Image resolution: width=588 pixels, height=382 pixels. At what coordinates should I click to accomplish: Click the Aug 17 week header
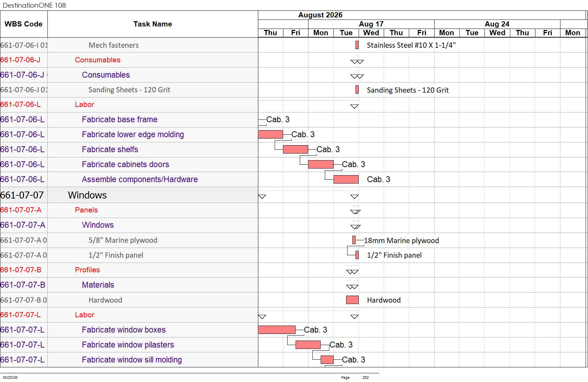pos(371,24)
